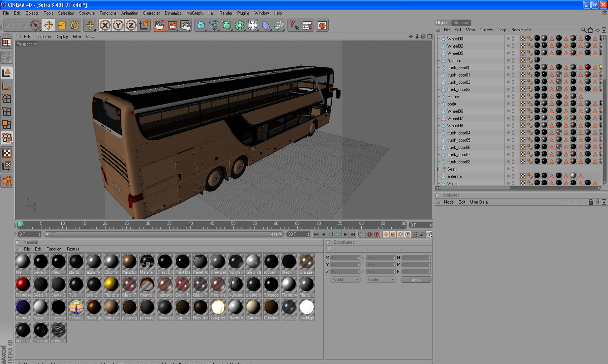Toggle X-axis lock
This screenshot has height=364, width=608.
pyautogui.click(x=105, y=25)
